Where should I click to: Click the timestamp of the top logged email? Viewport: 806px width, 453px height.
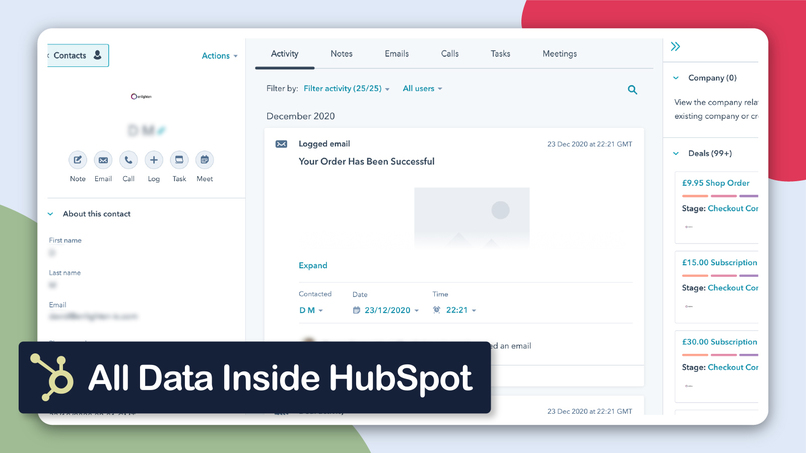point(590,144)
